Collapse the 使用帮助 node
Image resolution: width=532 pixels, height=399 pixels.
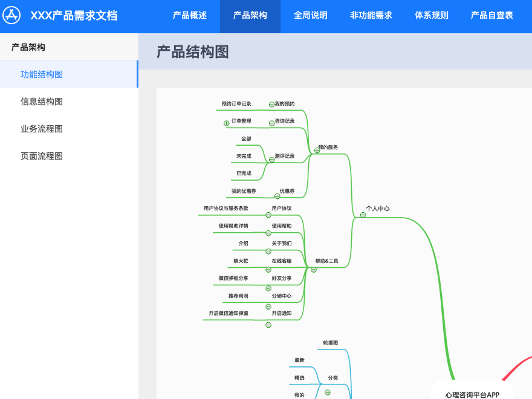point(268,233)
